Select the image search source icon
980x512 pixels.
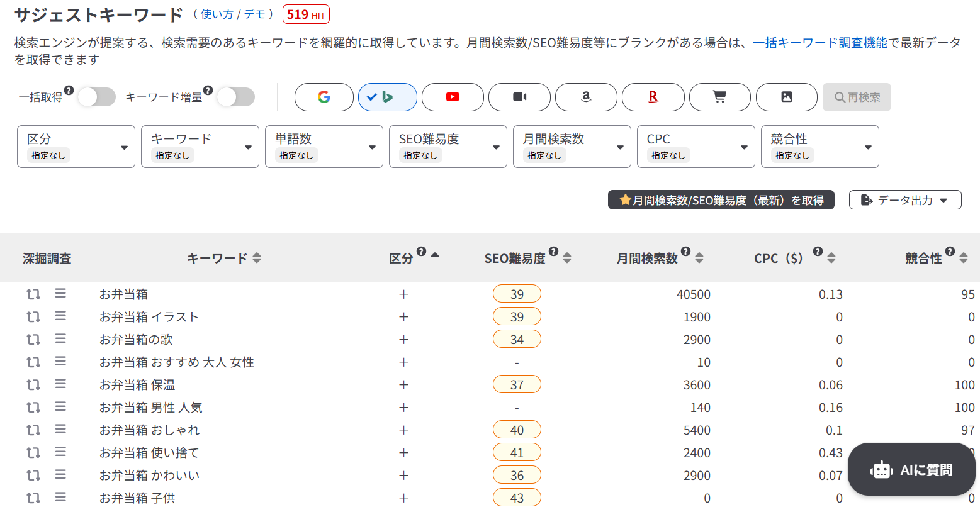tap(786, 97)
